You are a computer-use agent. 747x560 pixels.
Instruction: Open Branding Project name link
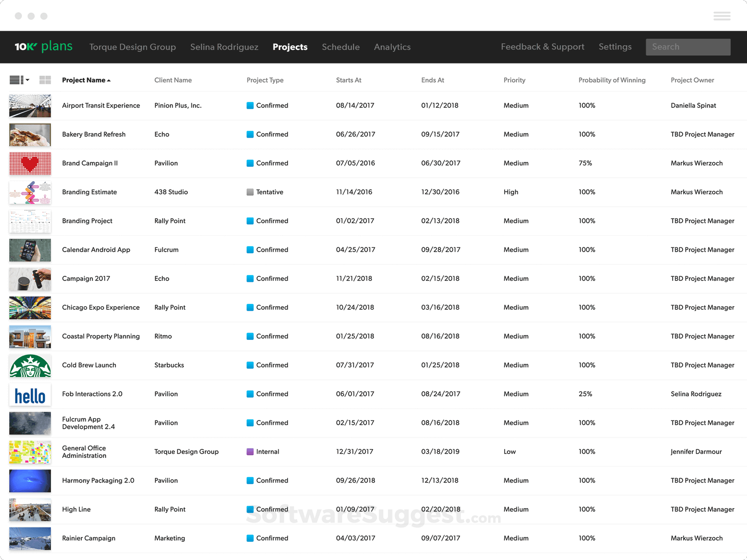(x=87, y=221)
